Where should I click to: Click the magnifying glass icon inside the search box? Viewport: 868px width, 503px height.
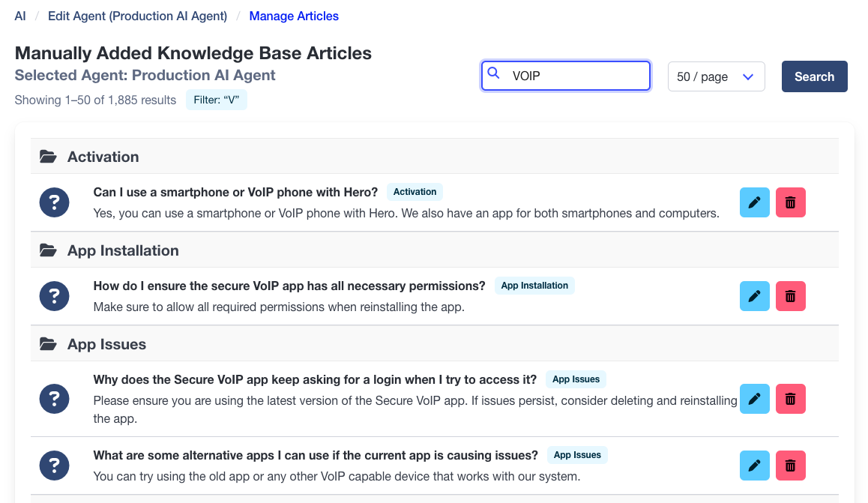pos(494,73)
